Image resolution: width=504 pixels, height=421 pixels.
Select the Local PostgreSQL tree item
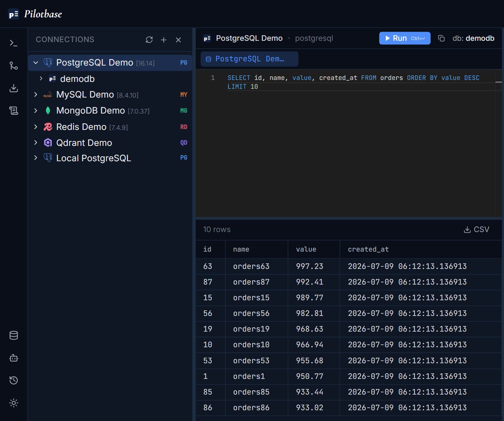[110, 158]
